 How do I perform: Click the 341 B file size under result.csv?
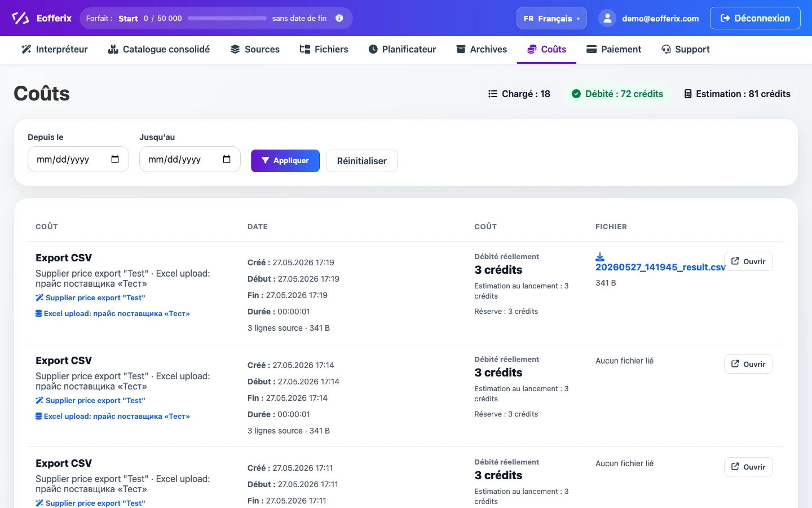coord(606,283)
